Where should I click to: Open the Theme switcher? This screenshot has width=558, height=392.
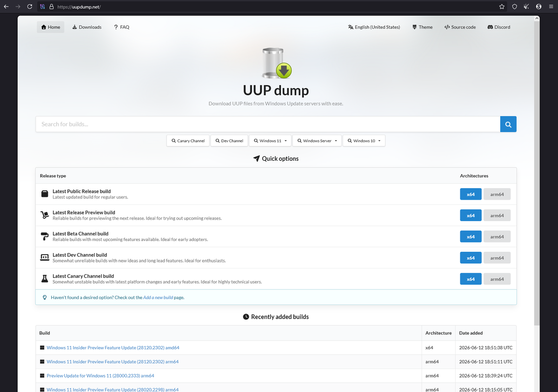click(422, 27)
